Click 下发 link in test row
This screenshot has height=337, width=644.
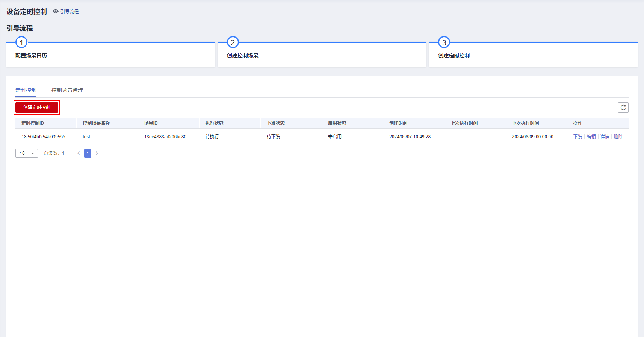tap(578, 137)
